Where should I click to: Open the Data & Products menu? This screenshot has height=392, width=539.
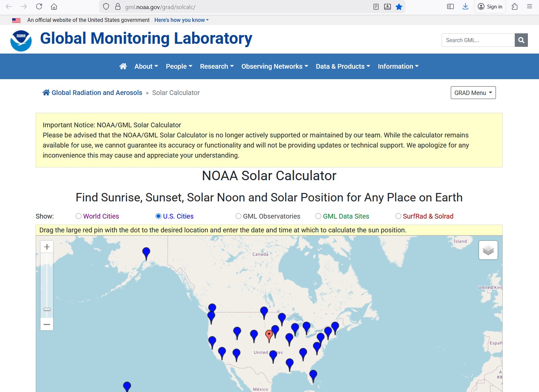tap(343, 66)
